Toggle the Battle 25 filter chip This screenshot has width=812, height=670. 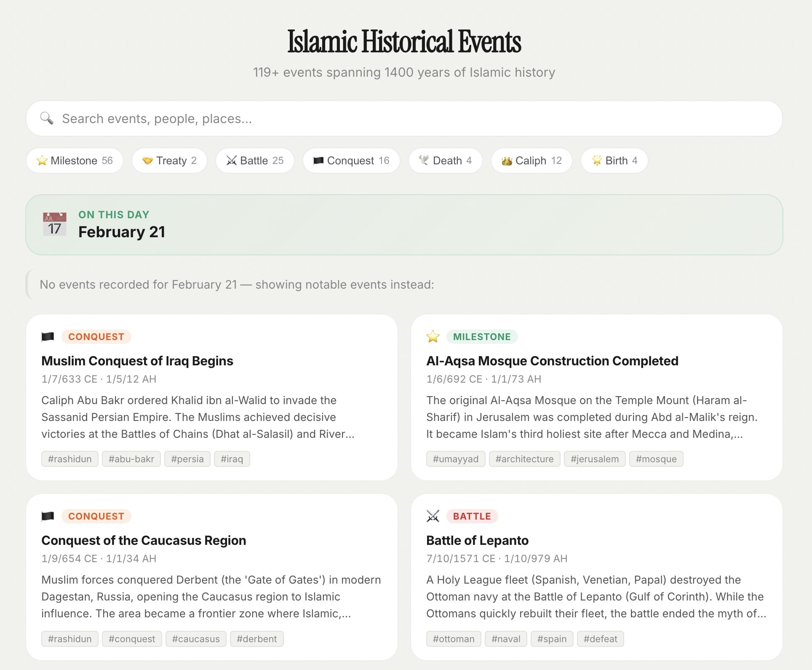point(255,161)
